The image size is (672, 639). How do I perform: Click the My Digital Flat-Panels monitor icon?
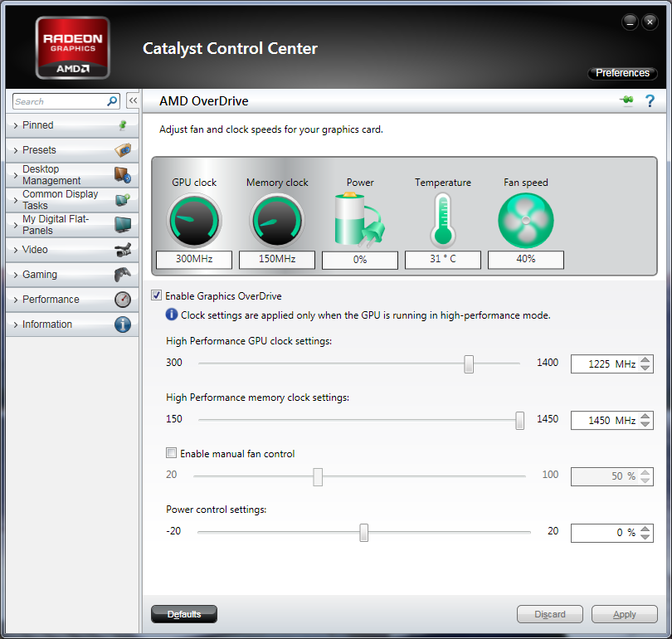click(x=123, y=225)
